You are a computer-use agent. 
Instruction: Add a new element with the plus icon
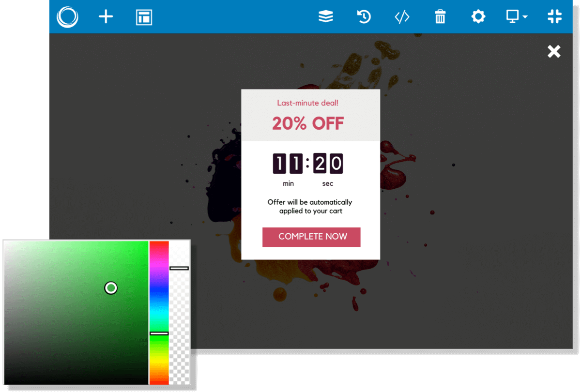coord(106,16)
